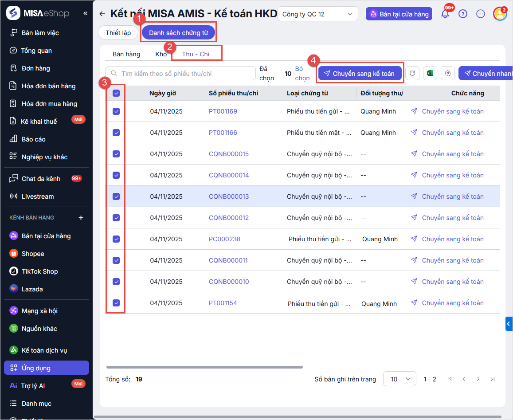Open the Công ty QC 12 dropdown

click(x=317, y=14)
